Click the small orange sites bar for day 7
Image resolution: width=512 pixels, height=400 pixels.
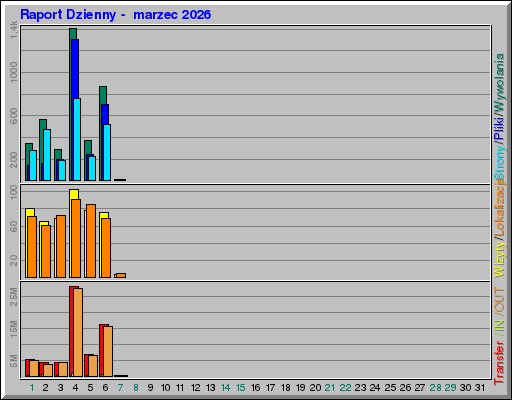121,275
